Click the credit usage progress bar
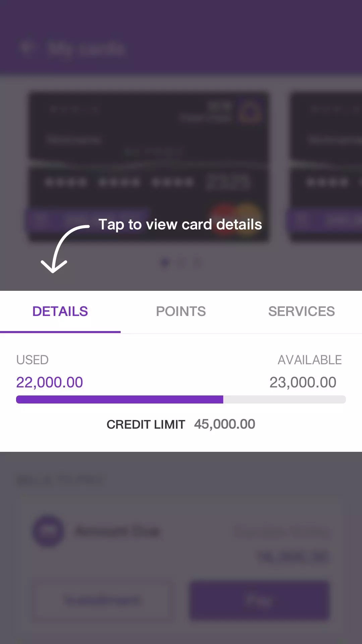Viewport: 362px width, 644px height. click(x=181, y=399)
